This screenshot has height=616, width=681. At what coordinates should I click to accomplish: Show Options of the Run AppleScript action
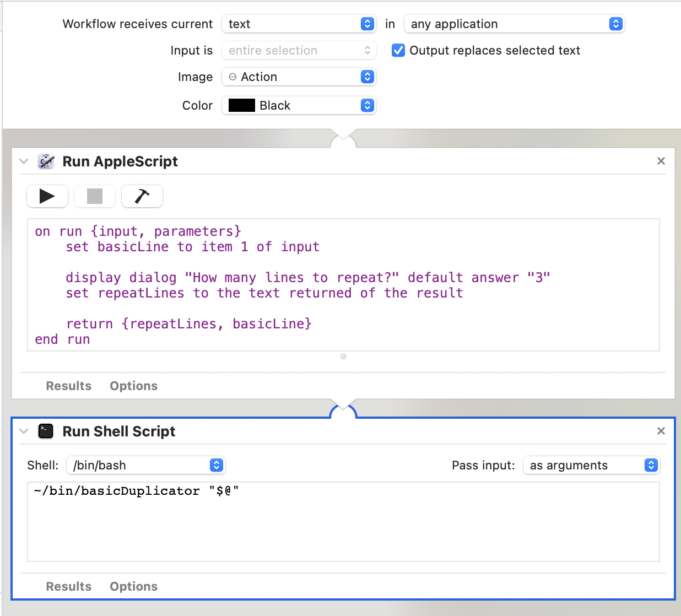tap(133, 386)
